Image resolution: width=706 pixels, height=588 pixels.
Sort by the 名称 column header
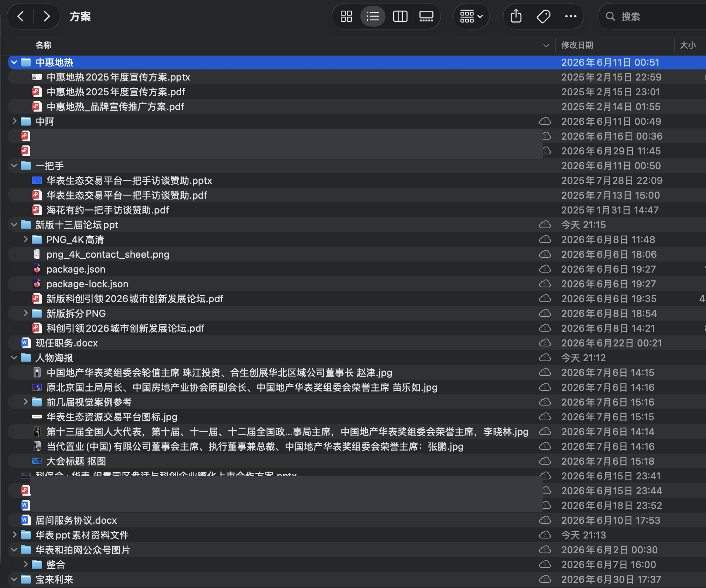point(43,45)
